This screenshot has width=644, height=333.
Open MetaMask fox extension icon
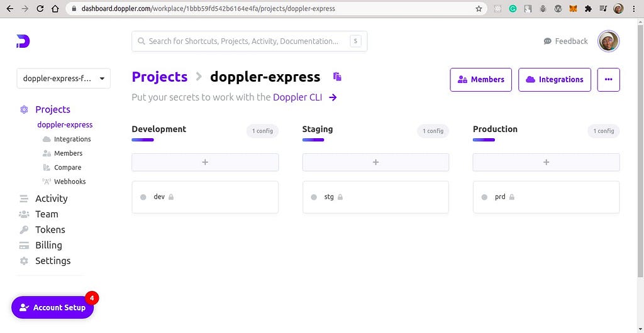coord(573,9)
